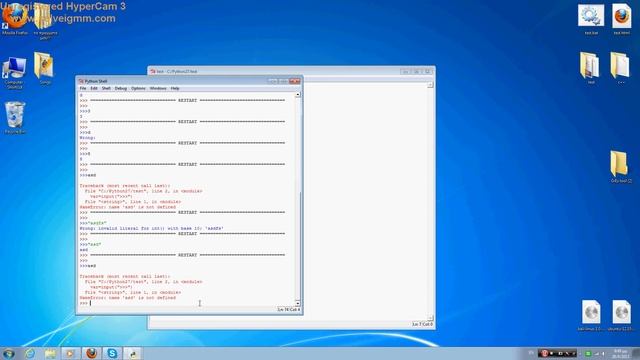Open the Shell menu in Python Shell
Screen dimensions: 640x360
coord(106,89)
